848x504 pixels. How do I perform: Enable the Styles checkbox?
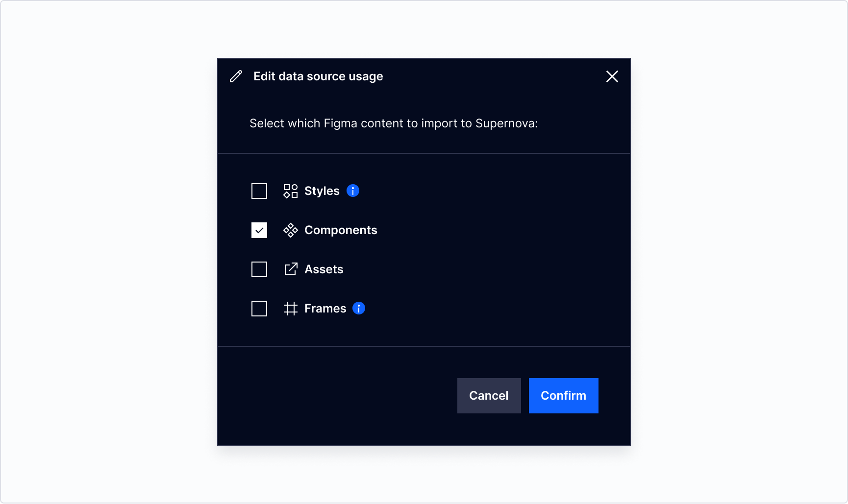(x=259, y=191)
